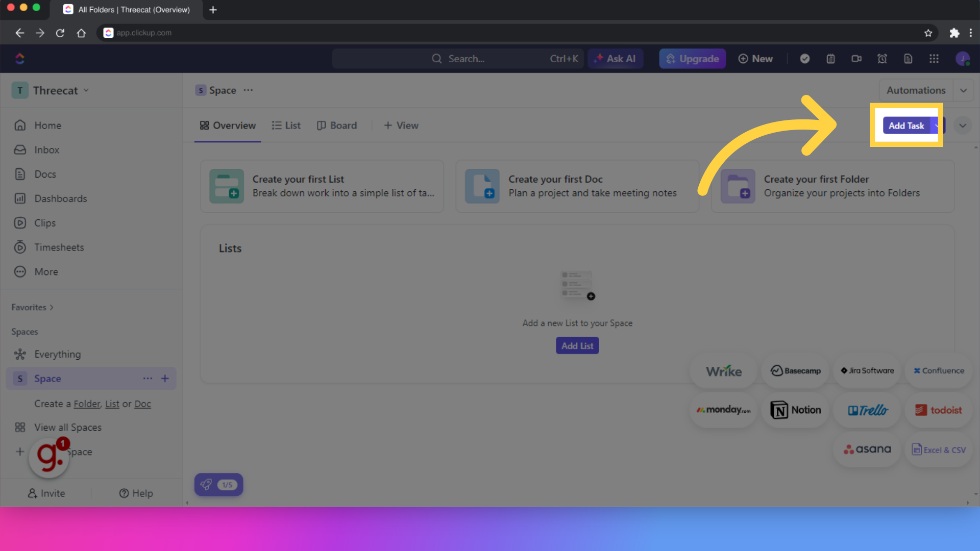The height and width of the screenshot is (551, 980).
Task: Click the Add Task button
Action: [906, 126]
